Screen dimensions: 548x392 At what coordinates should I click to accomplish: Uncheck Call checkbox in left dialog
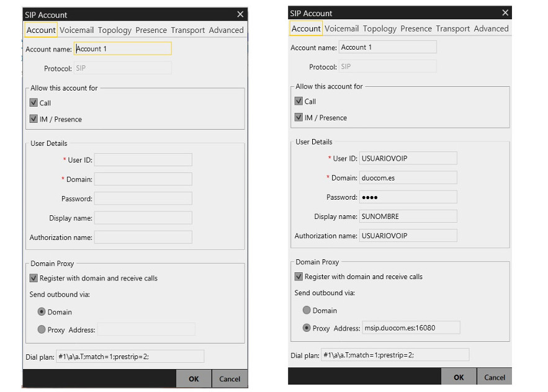(x=34, y=103)
